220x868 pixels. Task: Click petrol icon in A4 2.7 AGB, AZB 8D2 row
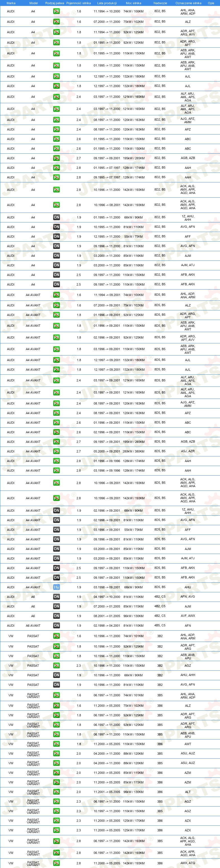(x=56, y=158)
